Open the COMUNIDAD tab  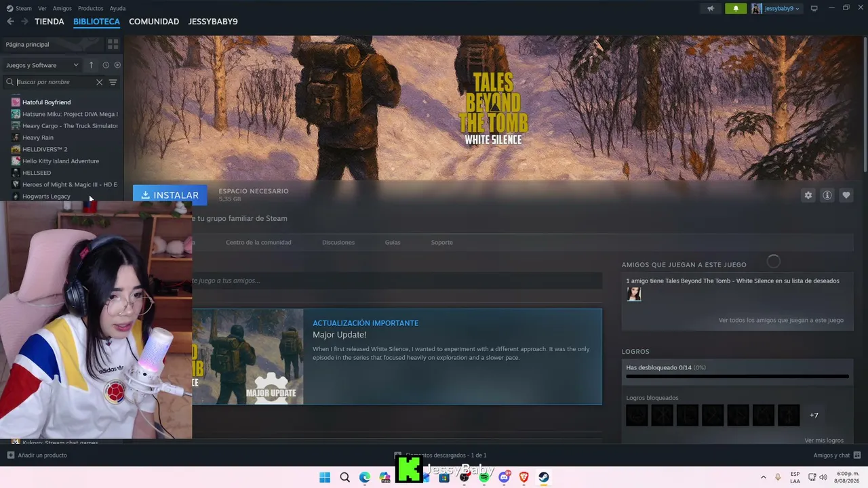pyautogui.click(x=154, y=22)
